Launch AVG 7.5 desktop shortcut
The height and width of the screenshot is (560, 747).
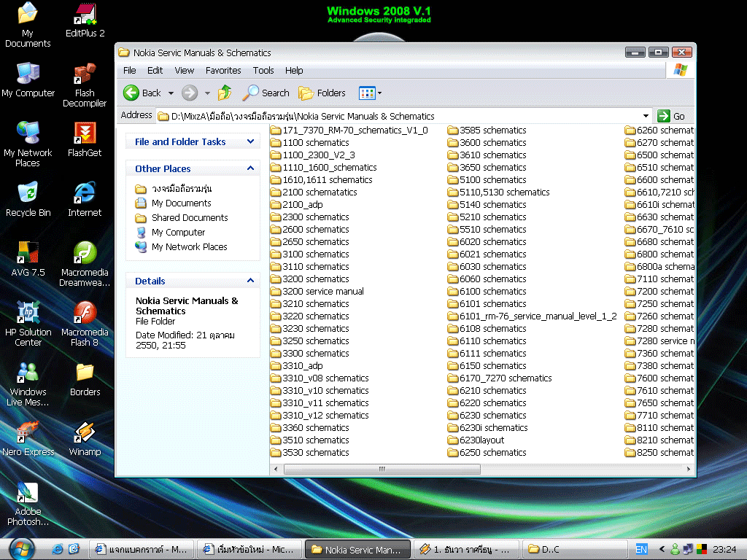click(x=28, y=260)
